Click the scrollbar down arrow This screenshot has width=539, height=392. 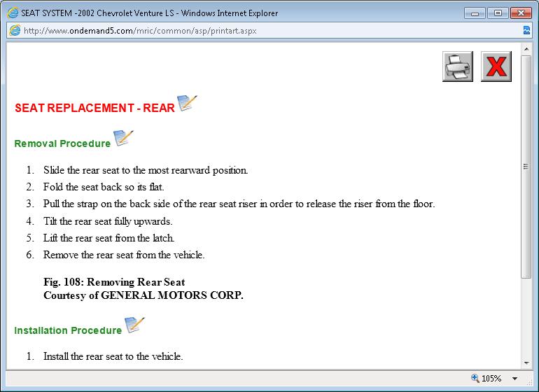point(526,363)
